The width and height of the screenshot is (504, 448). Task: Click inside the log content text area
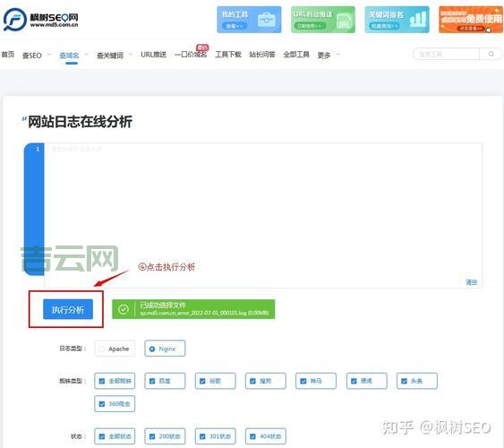point(263,215)
